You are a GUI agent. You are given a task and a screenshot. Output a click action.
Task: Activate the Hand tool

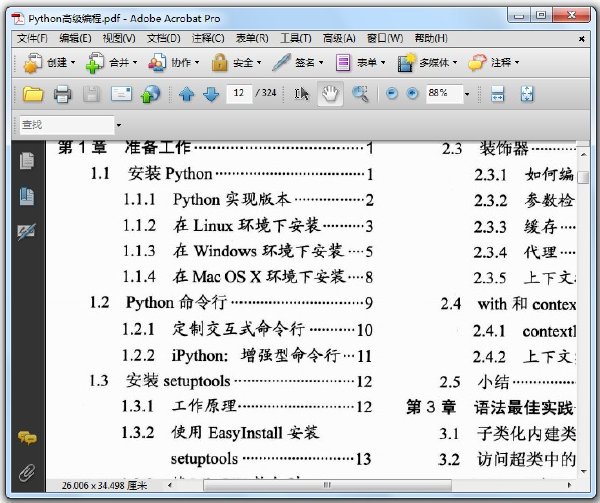tap(330, 94)
